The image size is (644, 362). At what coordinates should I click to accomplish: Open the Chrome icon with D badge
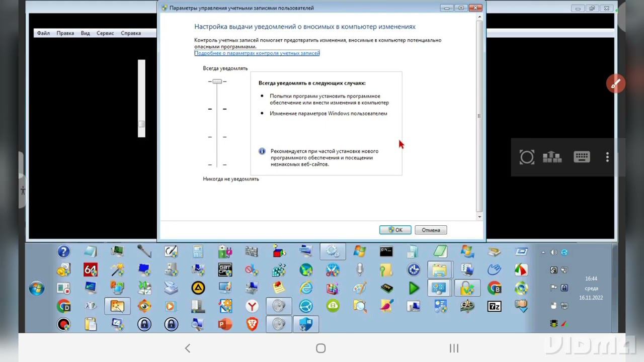pyautogui.click(x=63, y=306)
